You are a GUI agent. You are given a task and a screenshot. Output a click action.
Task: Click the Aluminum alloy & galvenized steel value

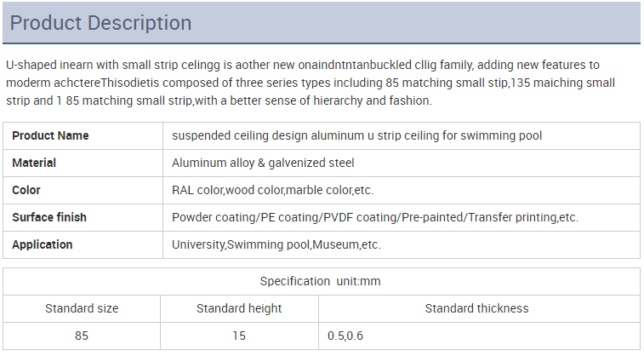263,163
